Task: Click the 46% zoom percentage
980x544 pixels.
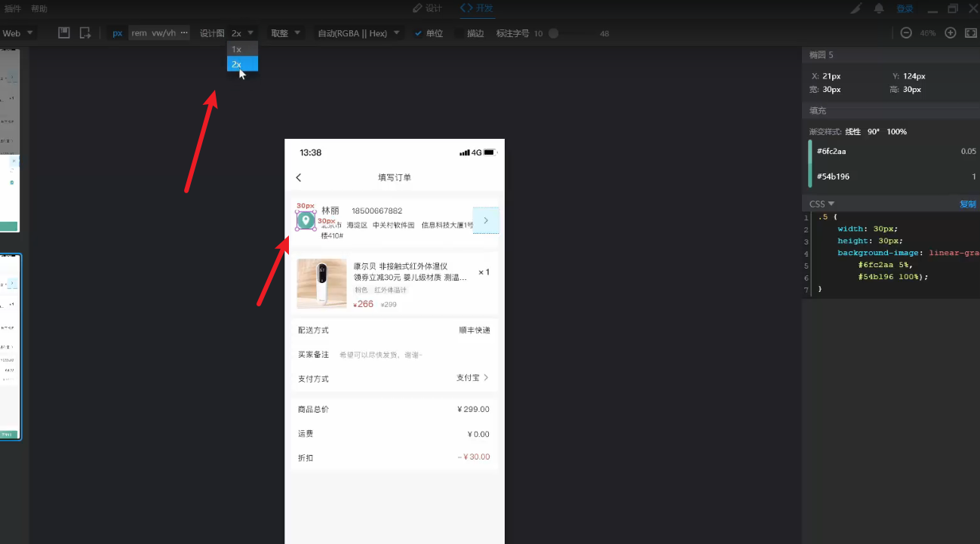Action: tap(928, 33)
